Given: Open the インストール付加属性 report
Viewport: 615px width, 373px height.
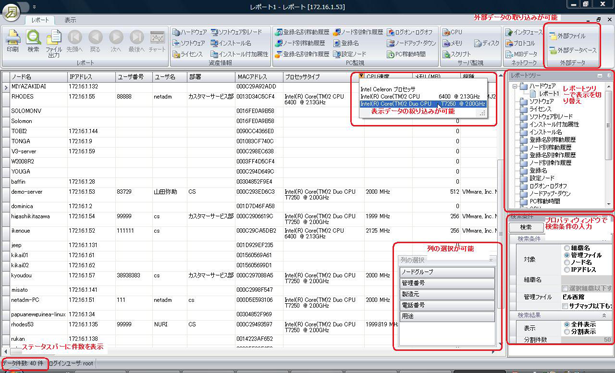Looking at the screenshot, I should [x=239, y=54].
